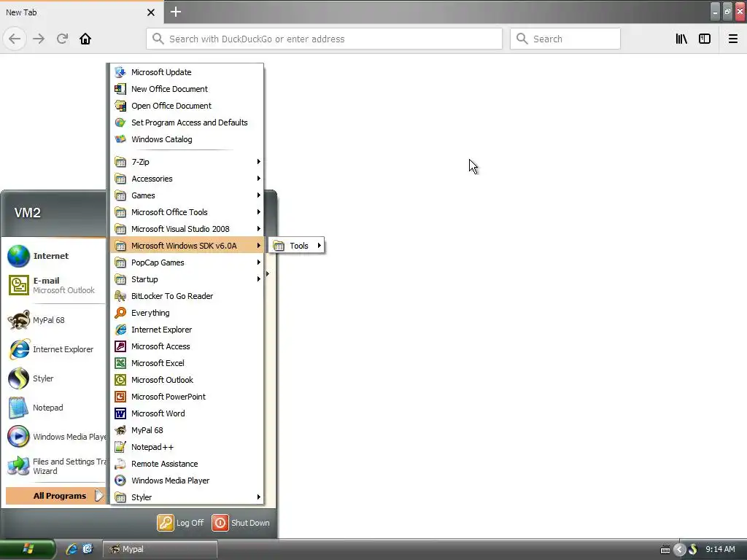Expand Microsoft Visual Studio 2008 folder
Viewport: 747px width, 560px height.
[187, 229]
